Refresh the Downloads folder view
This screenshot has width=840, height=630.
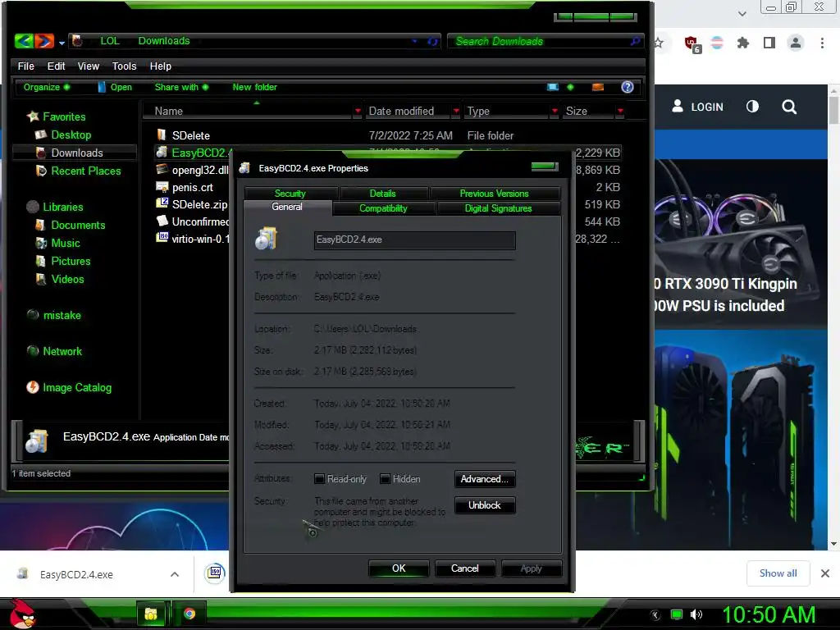432,41
